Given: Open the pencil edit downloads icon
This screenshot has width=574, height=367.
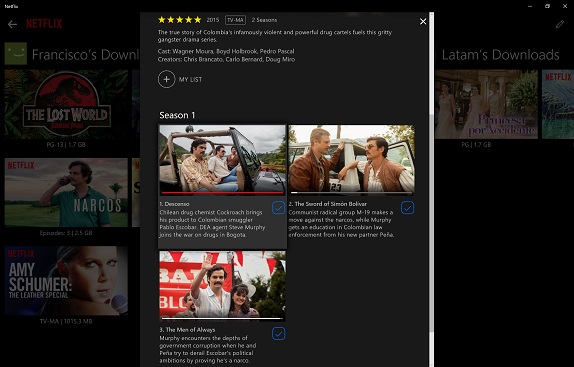Looking at the screenshot, I should point(559,25).
